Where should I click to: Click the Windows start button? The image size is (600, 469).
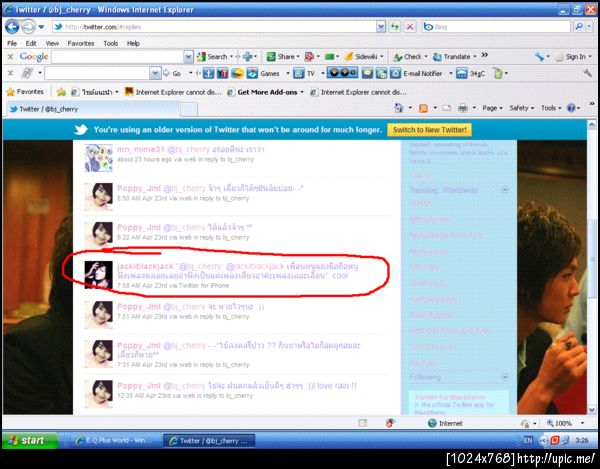(x=30, y=440)
